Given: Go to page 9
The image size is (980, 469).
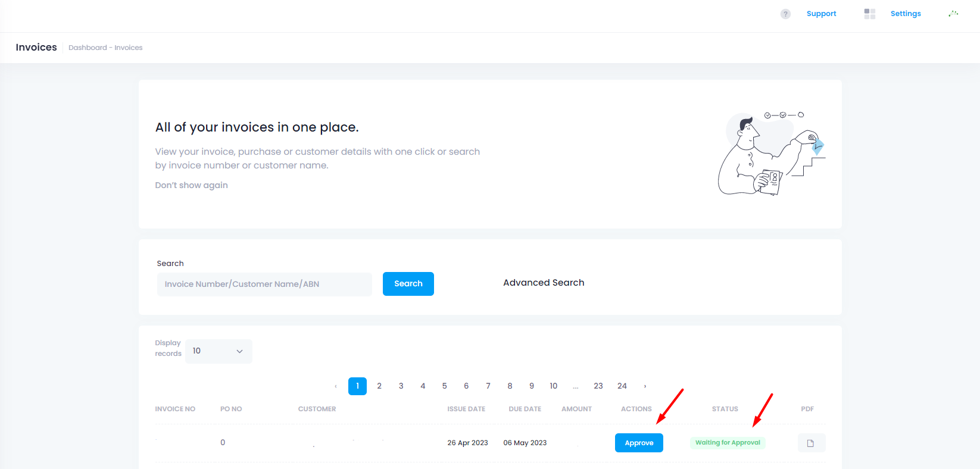Looking at the screenshot, I should tap(532, 386).
